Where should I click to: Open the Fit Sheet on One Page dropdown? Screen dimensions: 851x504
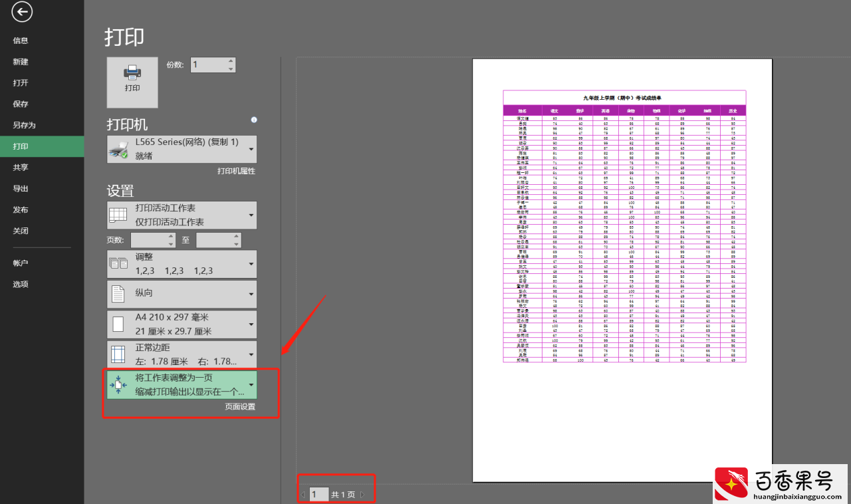click(182, 385)
